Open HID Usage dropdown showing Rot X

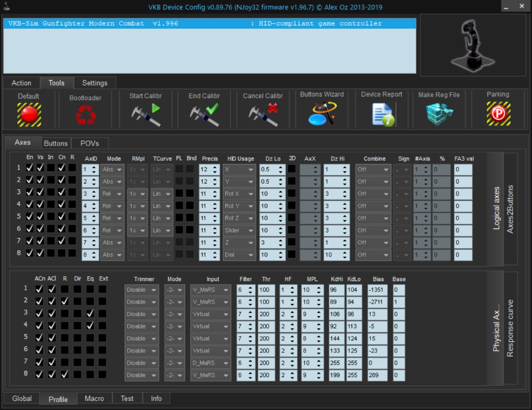239,194
